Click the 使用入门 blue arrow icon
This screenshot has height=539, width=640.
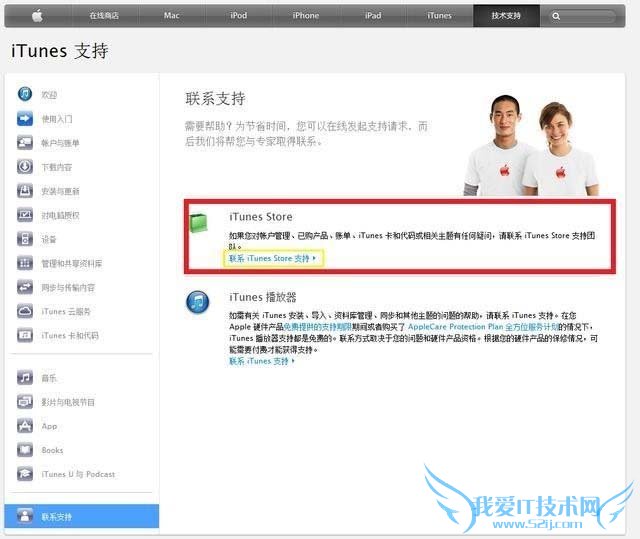[x=25, y=119]
